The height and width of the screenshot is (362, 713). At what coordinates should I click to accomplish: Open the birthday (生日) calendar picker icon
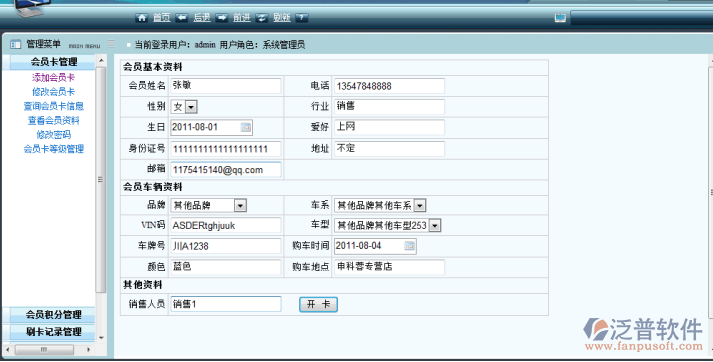point(246,128)
